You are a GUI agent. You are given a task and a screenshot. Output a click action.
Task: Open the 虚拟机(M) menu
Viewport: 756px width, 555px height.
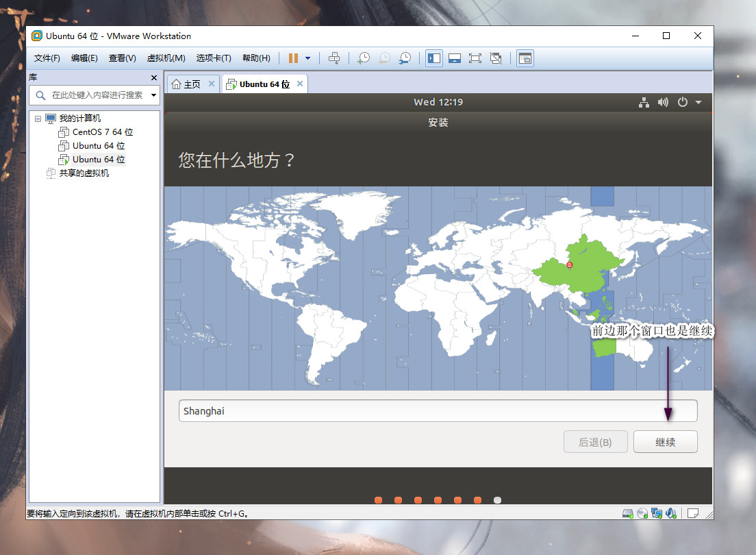[166, 58]
